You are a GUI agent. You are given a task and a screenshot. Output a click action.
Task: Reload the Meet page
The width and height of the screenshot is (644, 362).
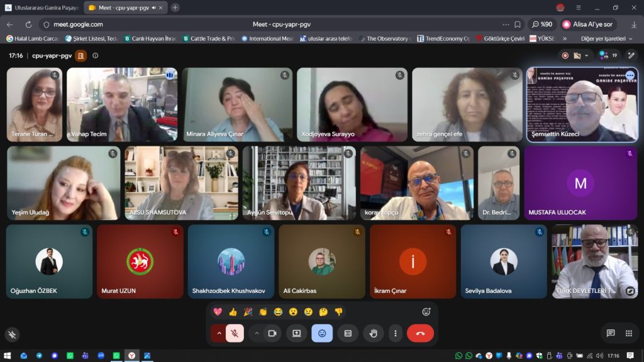tap(28, 25)
